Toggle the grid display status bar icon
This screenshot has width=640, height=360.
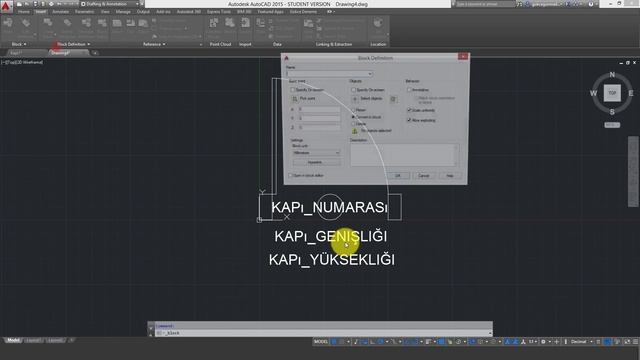pos(334,342)
